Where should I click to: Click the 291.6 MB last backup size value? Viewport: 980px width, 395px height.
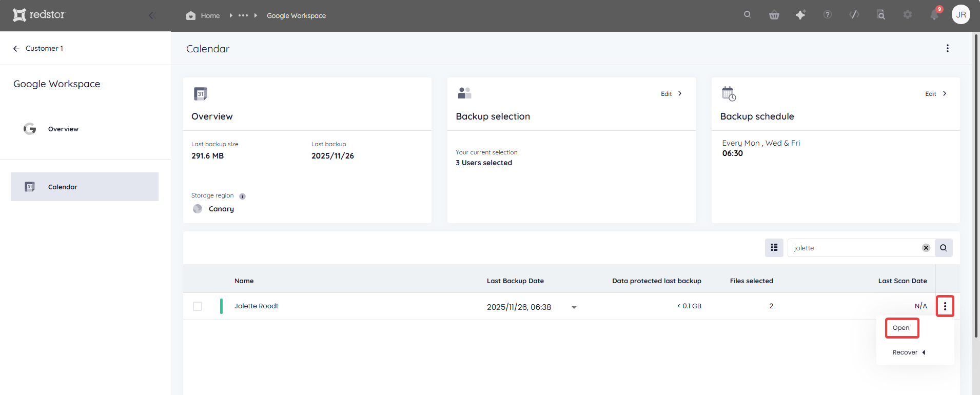208,156
